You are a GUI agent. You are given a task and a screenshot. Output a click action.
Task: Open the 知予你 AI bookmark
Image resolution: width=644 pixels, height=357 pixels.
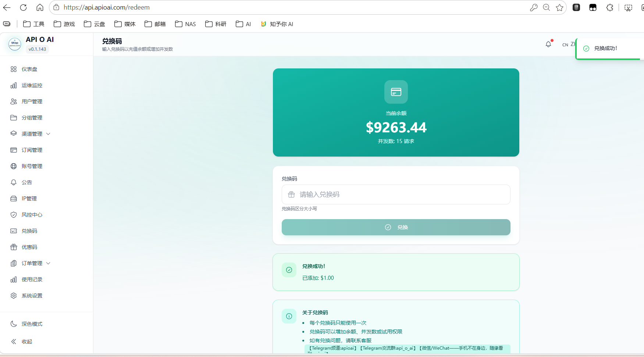277,24
